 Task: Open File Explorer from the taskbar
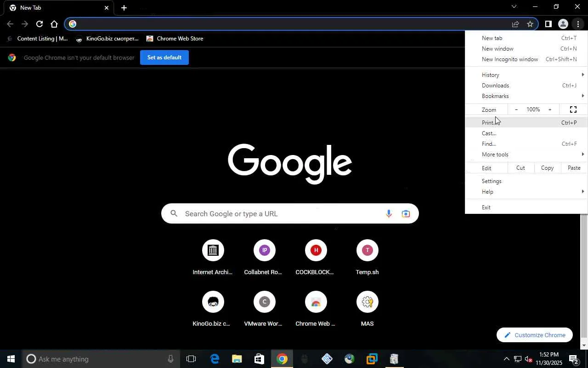point(237,359)
